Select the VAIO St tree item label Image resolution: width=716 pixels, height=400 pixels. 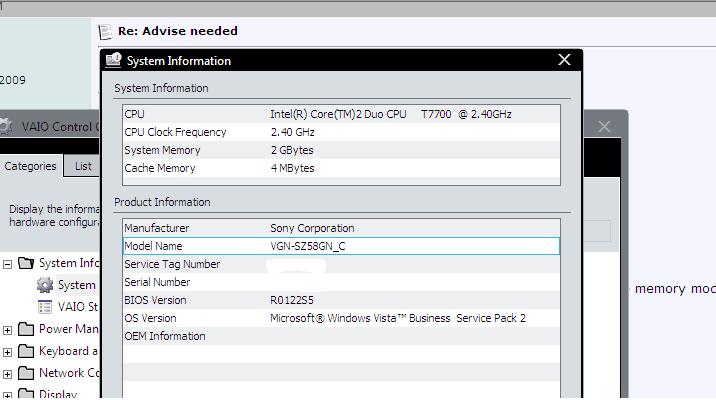(78, 306)
